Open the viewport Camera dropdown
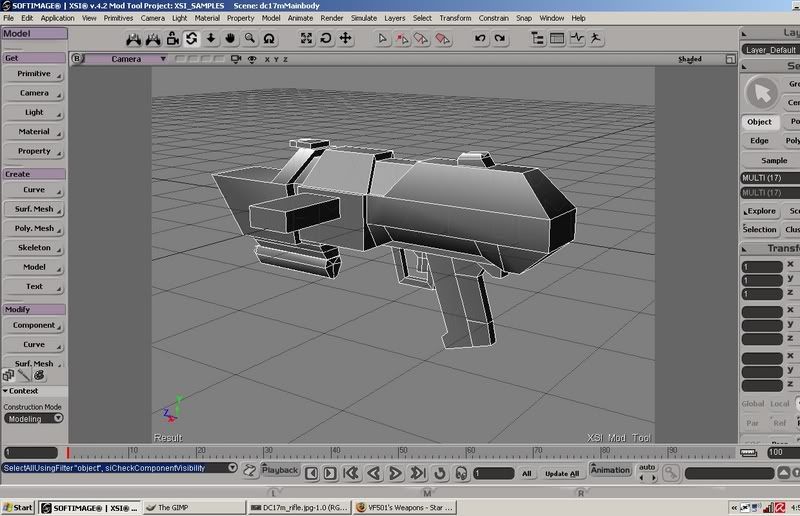 (x=126, y=59)
